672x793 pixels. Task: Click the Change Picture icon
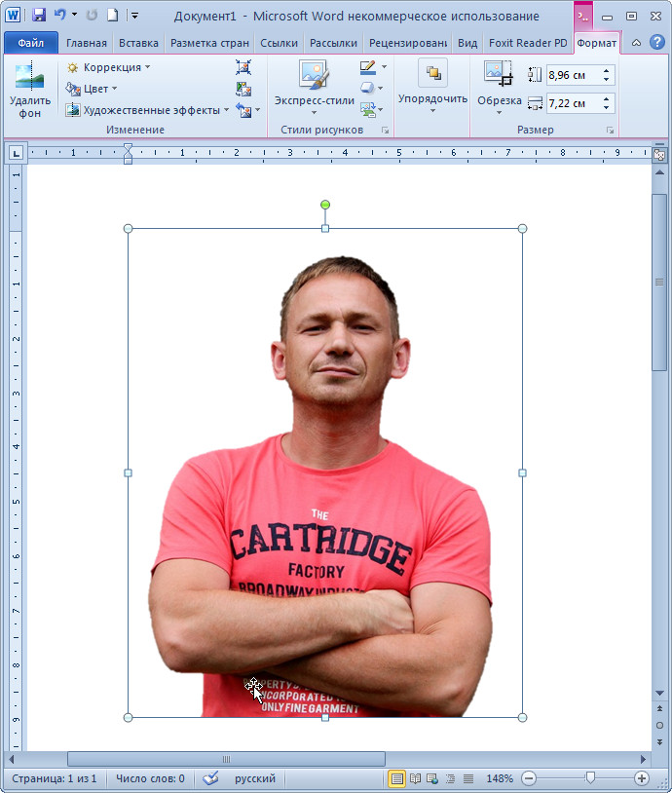coord(243,89)
